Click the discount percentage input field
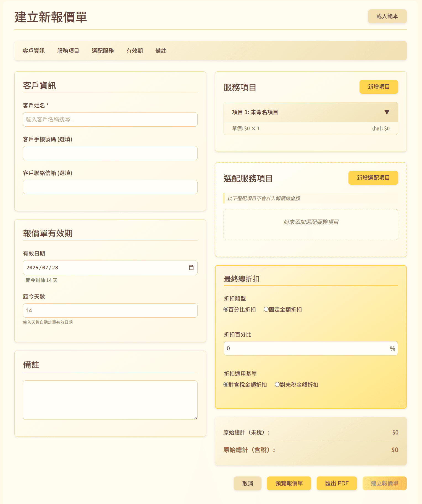Viewport: 422px width, 504px height. (x=307, y=348)
